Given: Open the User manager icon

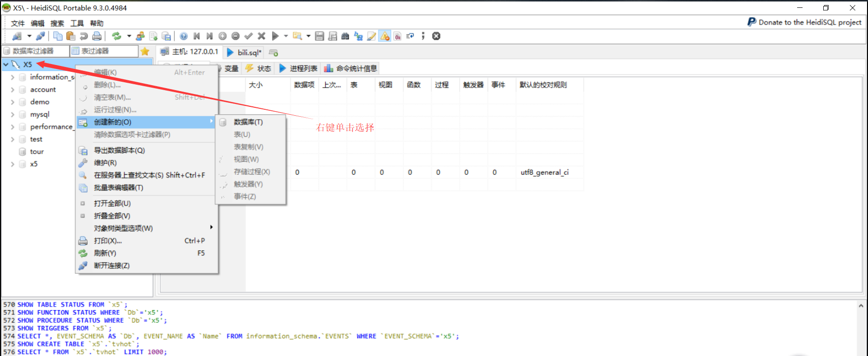Looking at the screenshot, I should [x=140, y=36].
